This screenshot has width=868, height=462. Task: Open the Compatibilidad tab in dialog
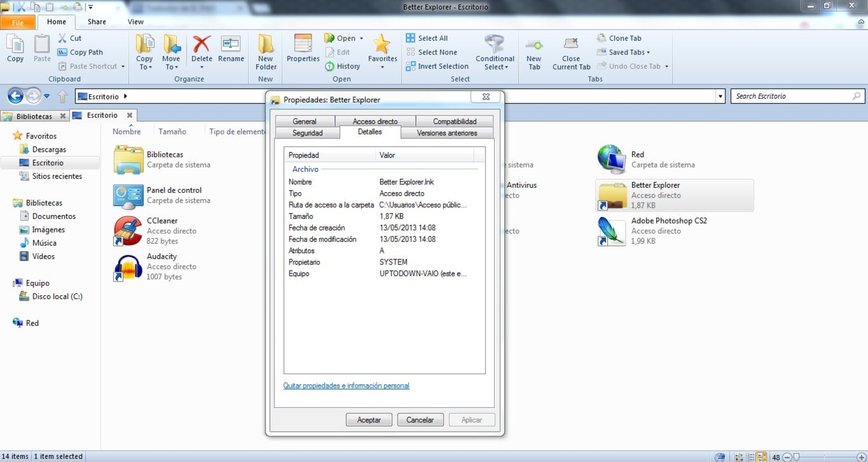click(455, 121)
